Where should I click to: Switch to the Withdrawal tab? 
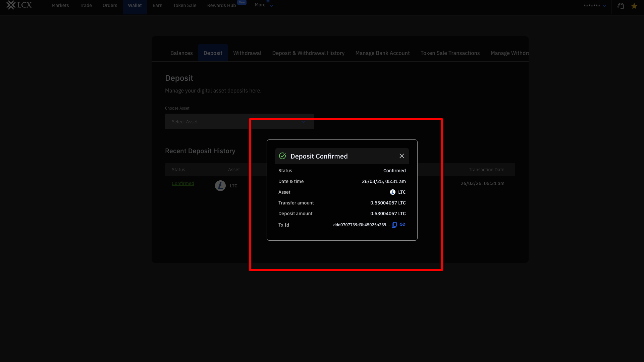247,53
